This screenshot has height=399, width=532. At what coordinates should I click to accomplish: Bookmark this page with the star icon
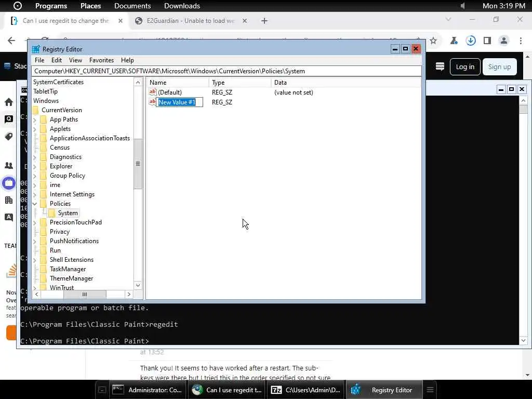433,41
